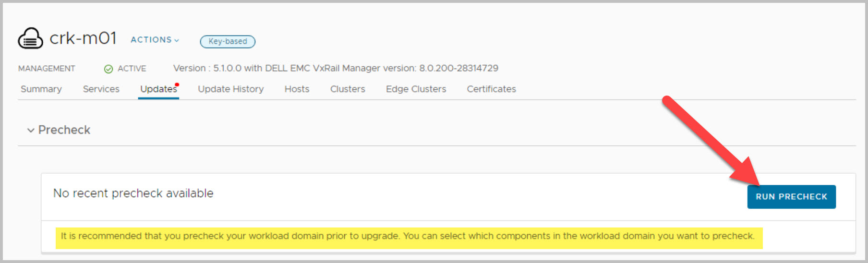The image size is (868, 263).
Task: Open the plain Clusters tab
Action: coord(348,89)
